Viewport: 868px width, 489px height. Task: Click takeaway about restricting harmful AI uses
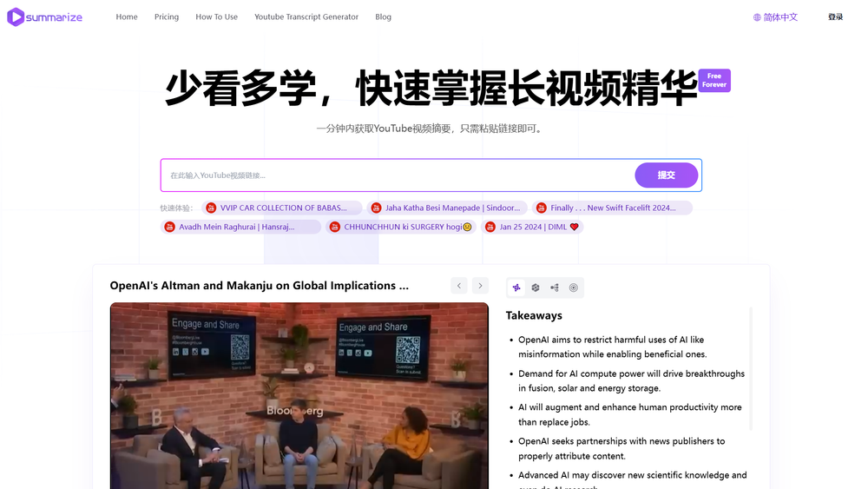click(612, 347)
